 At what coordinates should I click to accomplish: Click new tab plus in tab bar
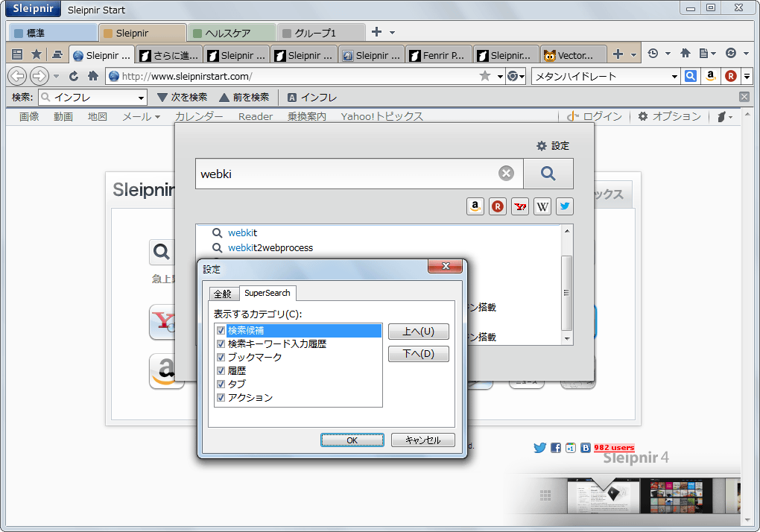click(618, 54)
